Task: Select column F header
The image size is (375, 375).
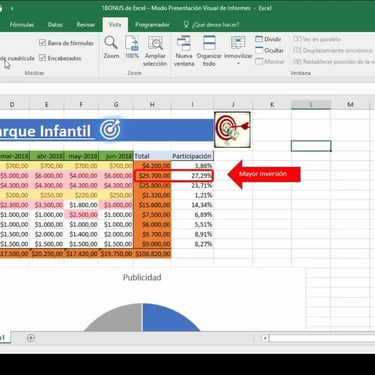Action: pos(81,105)
